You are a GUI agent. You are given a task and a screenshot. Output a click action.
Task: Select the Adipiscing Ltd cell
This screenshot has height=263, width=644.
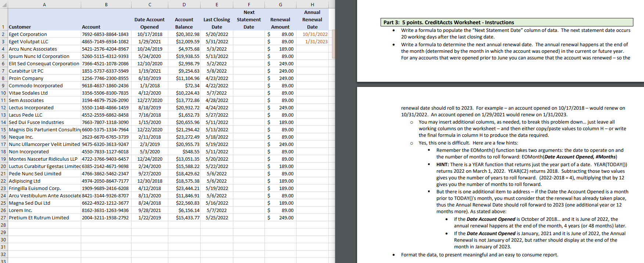click(44, 181)
